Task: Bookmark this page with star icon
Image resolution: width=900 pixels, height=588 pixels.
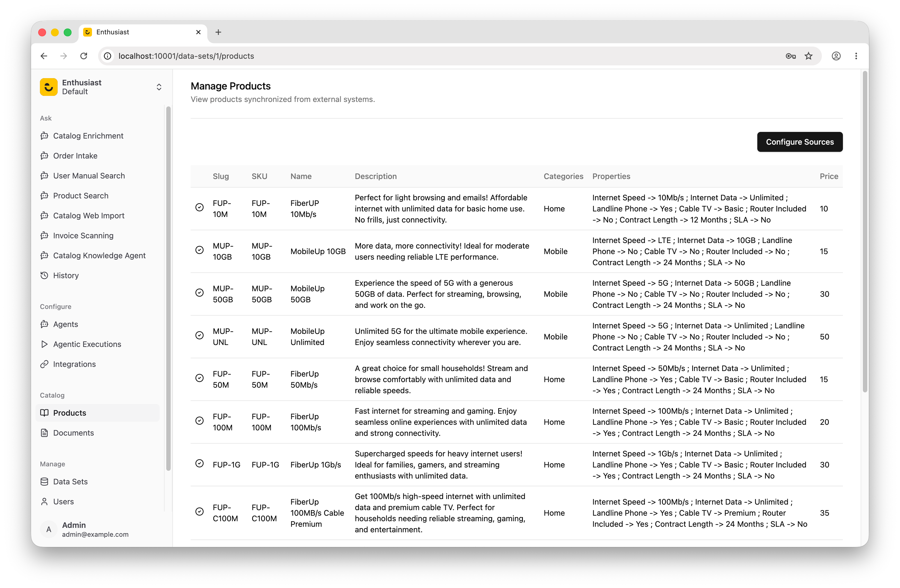Action: pyautogui.click(x=809, y=56)
